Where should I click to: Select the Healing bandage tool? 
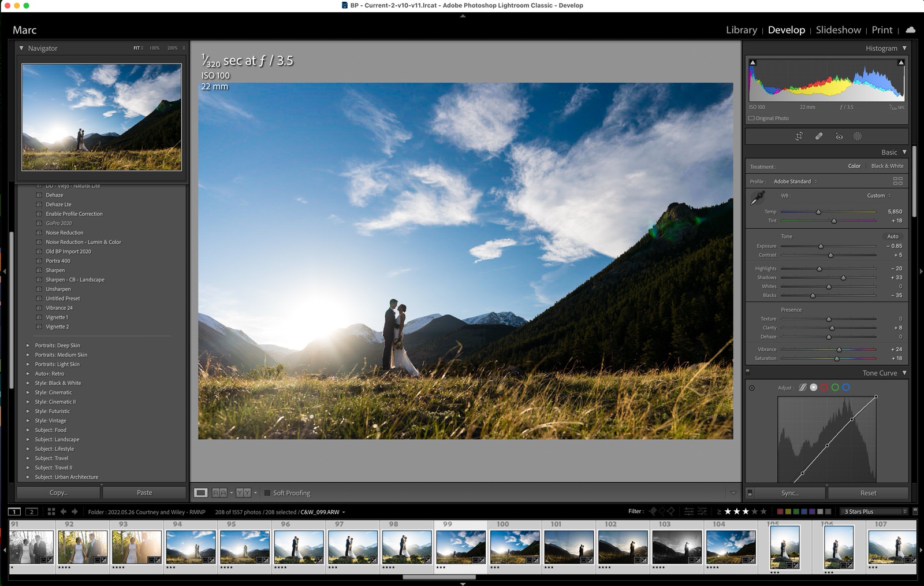(x=819, y=136)
